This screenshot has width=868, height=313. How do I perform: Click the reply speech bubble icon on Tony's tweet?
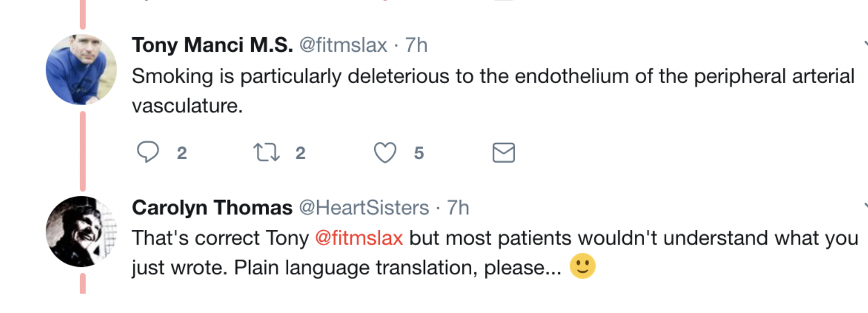click(x=147, y=152)
